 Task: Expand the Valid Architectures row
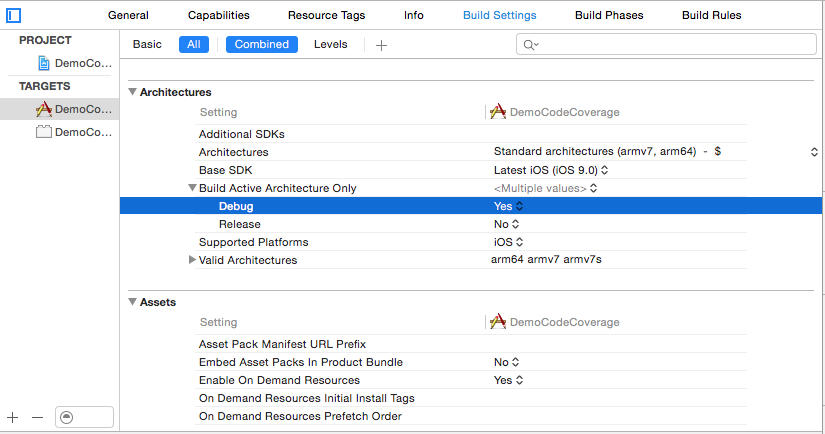[x=192, y=260]
